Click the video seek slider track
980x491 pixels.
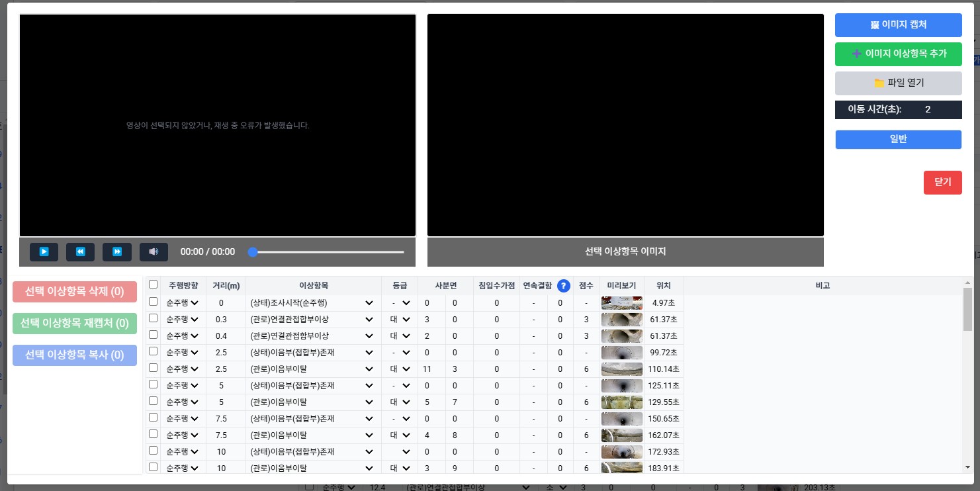(329, 252)
